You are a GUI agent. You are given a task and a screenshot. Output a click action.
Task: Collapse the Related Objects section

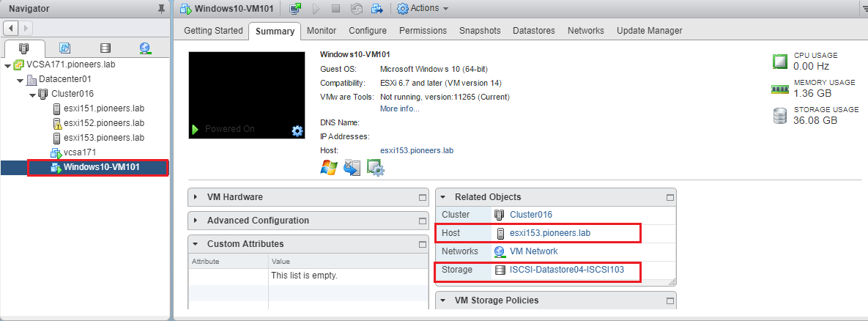click(443, 197)
